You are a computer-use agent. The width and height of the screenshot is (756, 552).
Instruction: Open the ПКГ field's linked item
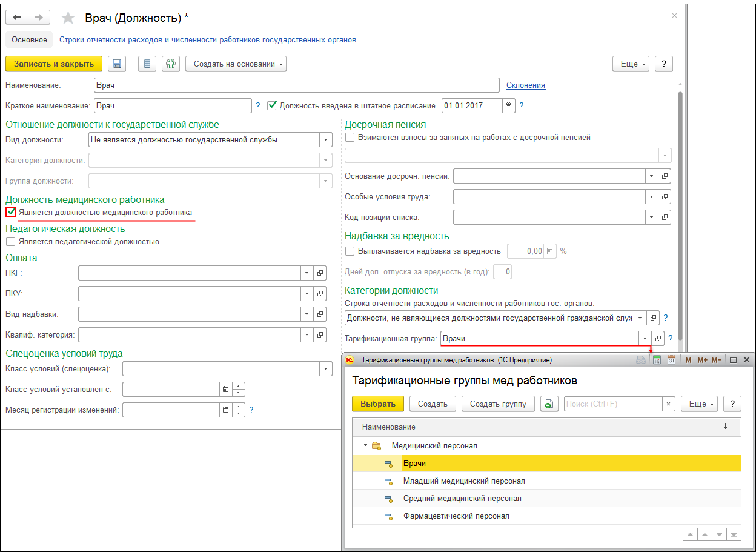tap(320, 273)
